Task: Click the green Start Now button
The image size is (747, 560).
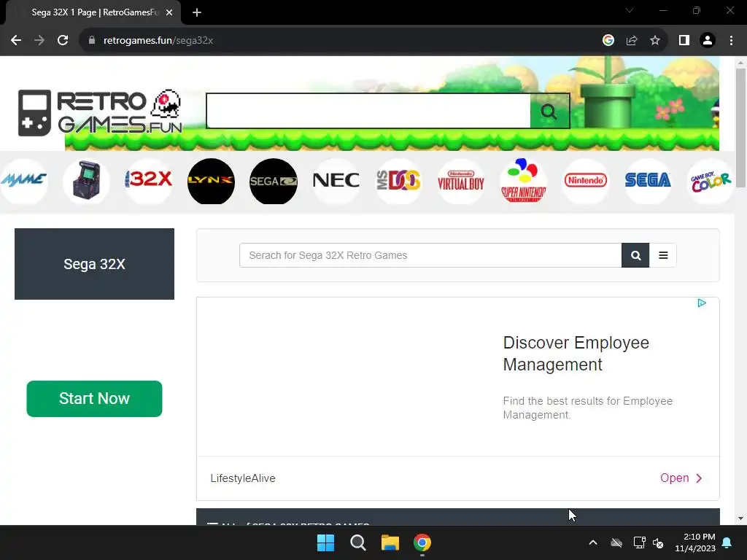Action: pyautogui.click(x=94, y=399)
